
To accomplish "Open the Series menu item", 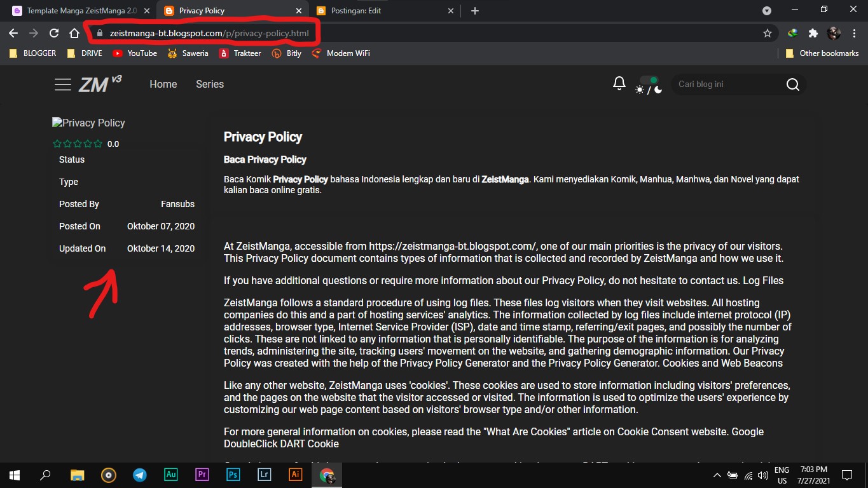I will [210, 84].
